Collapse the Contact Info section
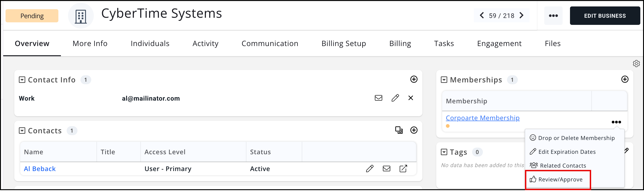The height and width of the screenshot is (192, 644). (x=22, y=80)
